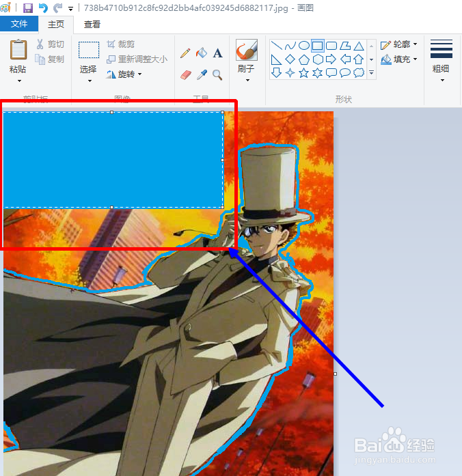Viewport: 462px width, 476px height.
Task: Click the 复制 button
Action: pyautogui.click(x=49, y=59)
